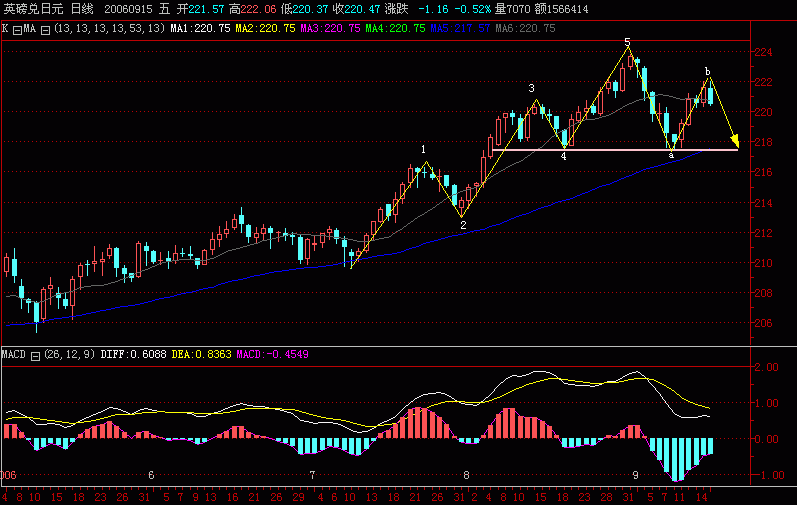Click the low price 220.37
The image size is (797, 505).
311,9
